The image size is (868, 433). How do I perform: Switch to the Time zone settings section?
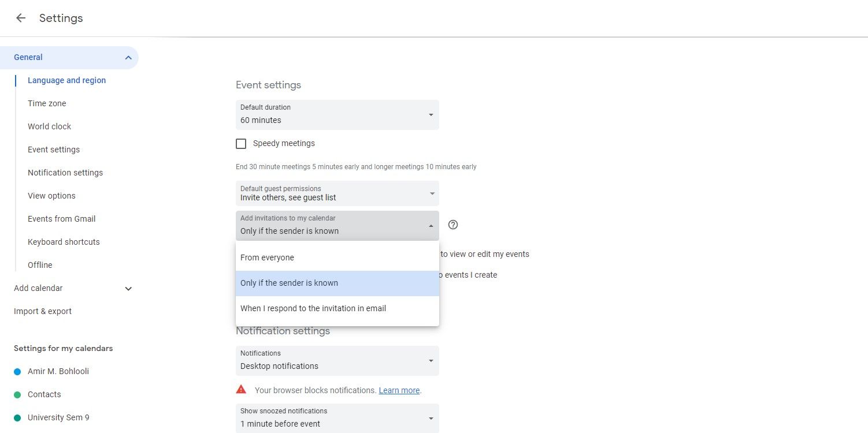pyautogui.click(x=47, y=103)
